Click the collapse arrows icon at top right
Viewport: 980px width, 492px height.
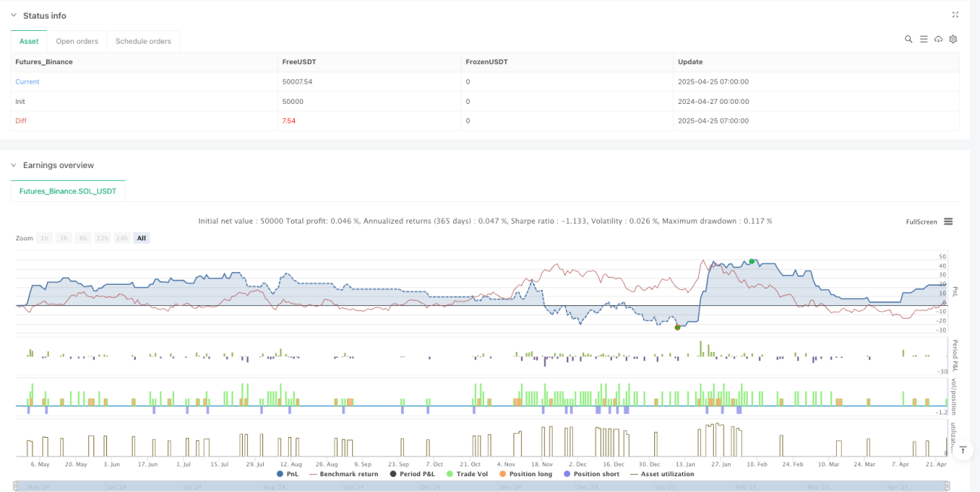955,14
